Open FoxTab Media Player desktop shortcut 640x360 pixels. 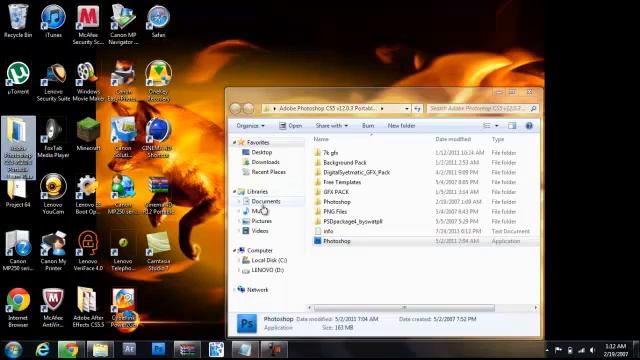coord(53,137)
